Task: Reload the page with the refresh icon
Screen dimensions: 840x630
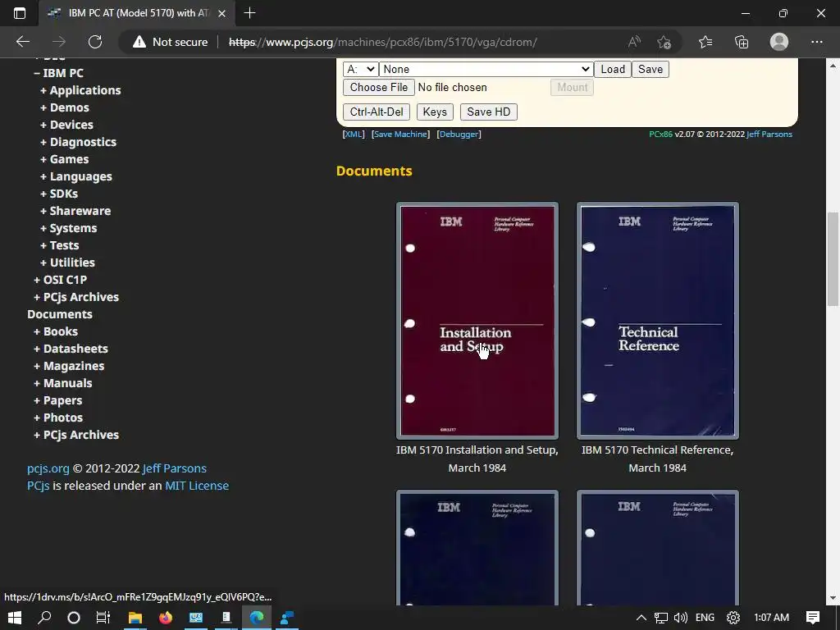Action: (x=95, y=42)
